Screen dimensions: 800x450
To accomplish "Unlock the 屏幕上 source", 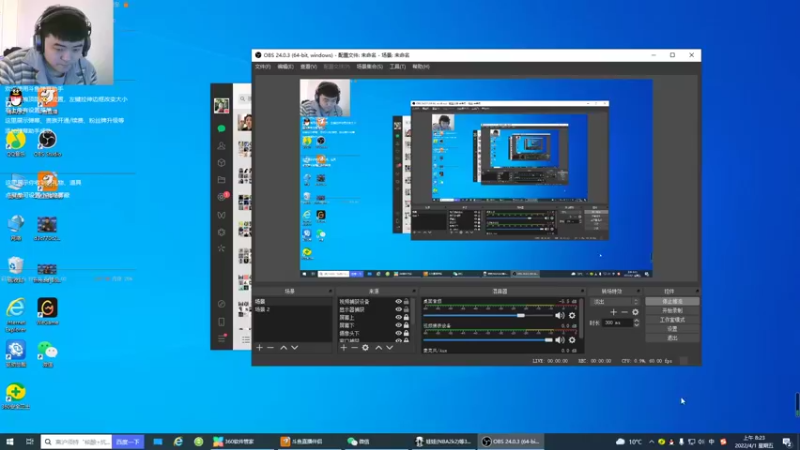I will (x=407, y=317).
